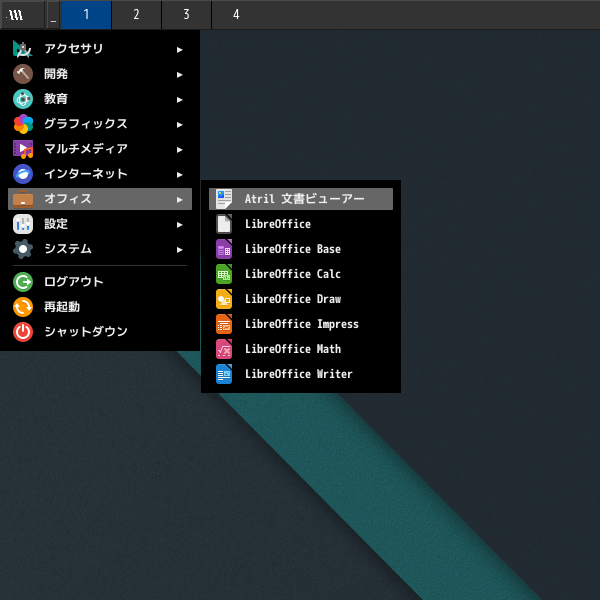The image size is (600, 600).
Task: Click the LibreOffice Draw icon
Action: pyautogui.click(x=224, y=299)
